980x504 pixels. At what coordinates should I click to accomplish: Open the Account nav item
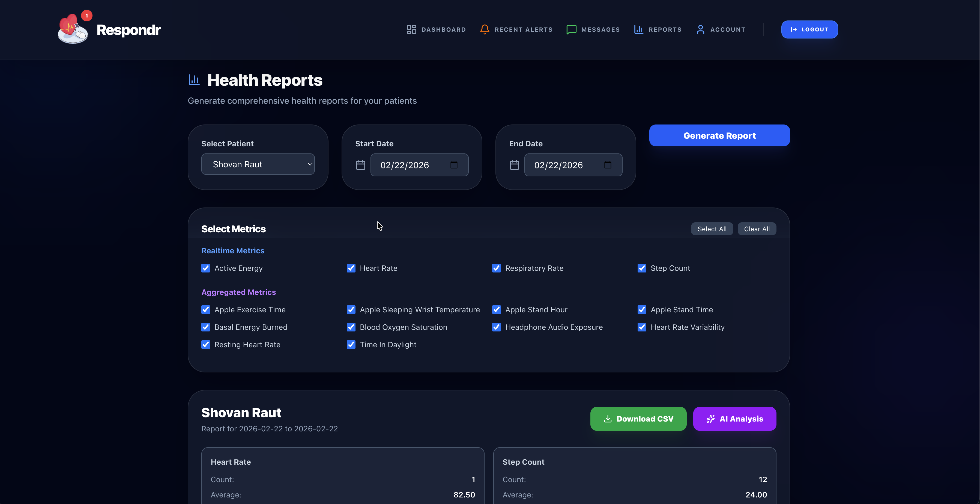[727, 29]
